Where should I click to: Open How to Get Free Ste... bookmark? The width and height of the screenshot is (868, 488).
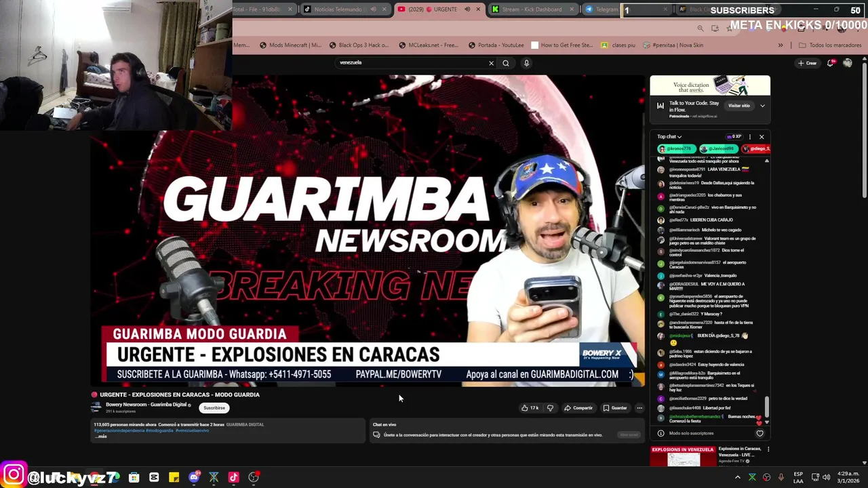coord(562,45)
